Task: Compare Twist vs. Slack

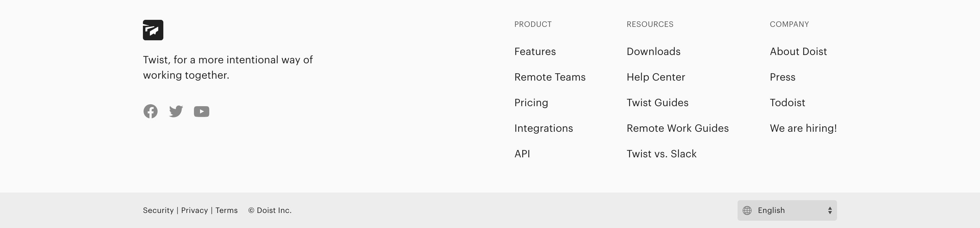Action: pos(662,153)
